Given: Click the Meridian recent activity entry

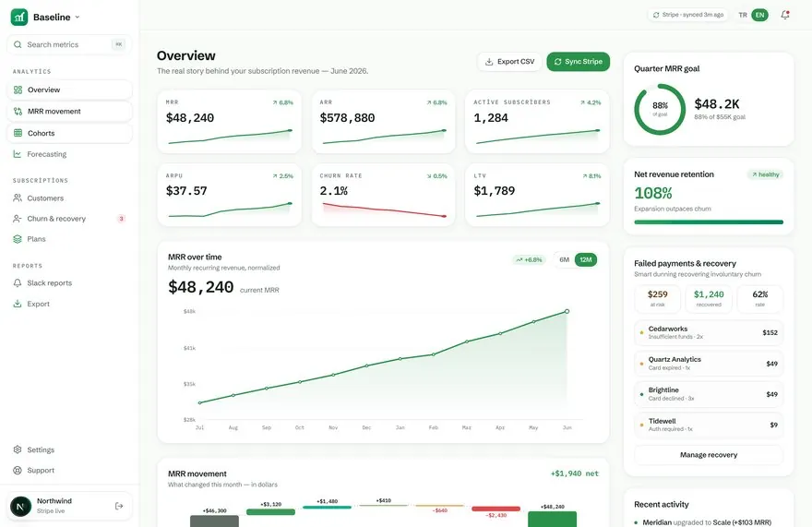Looking at the screenshot, I should click(x=707, y=522).
